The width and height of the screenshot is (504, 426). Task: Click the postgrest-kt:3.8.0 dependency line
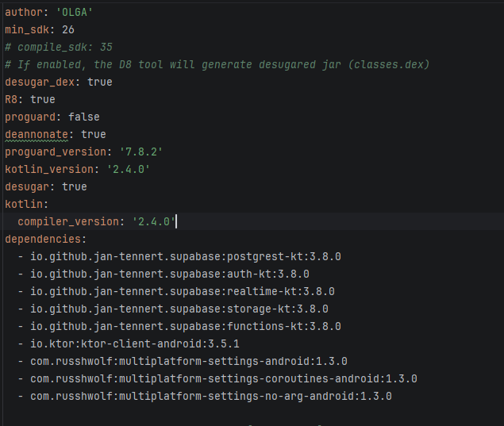tap(179, 257)
